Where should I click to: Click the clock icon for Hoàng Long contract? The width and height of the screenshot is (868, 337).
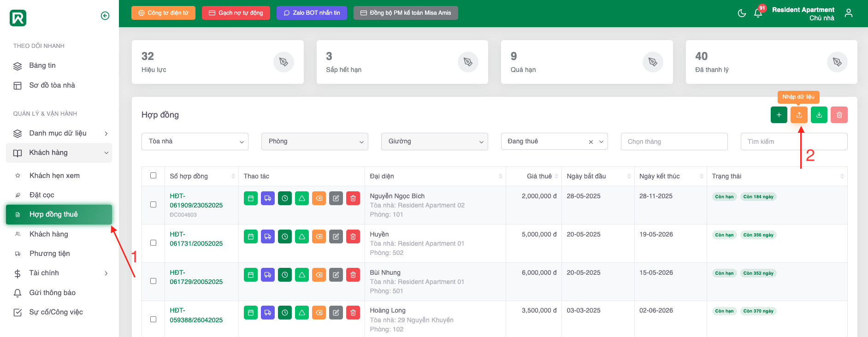(285, 313)
